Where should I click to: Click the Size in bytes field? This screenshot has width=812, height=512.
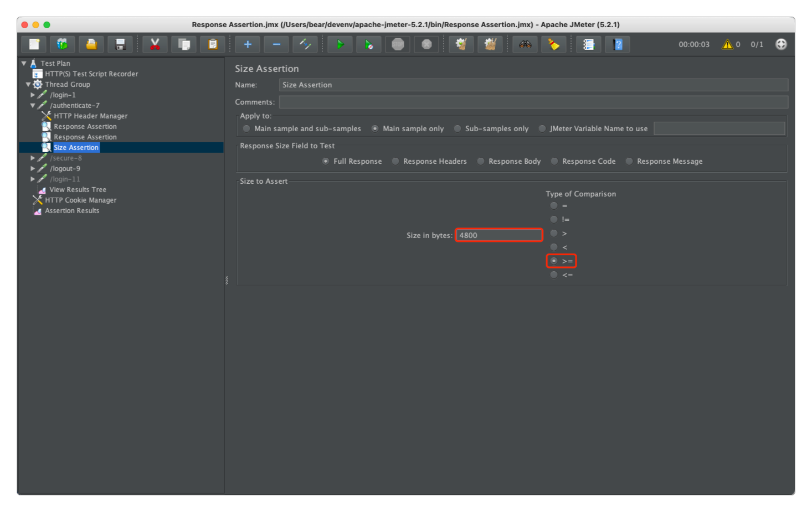(x=499, y=235)
